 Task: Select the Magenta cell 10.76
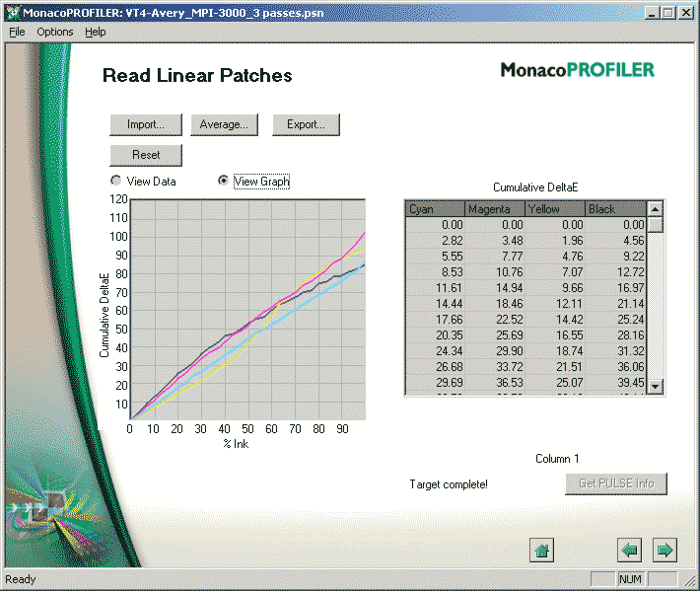(495, 272)
